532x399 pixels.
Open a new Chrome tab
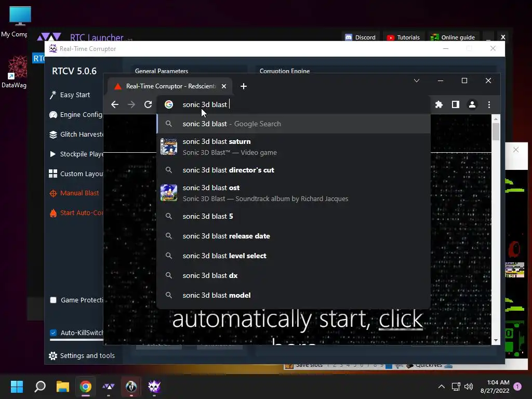(x=244, y=86)
